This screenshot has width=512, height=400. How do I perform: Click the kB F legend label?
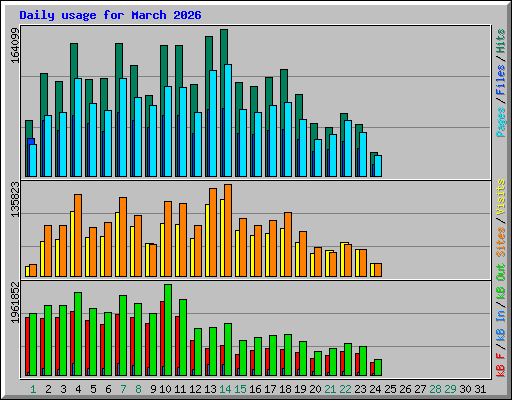coord(501,365)
